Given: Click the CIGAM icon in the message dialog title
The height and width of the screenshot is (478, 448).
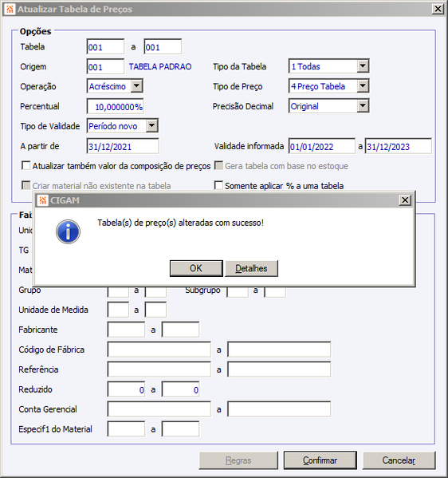Looking at the screenshot, I should [42, 200].
